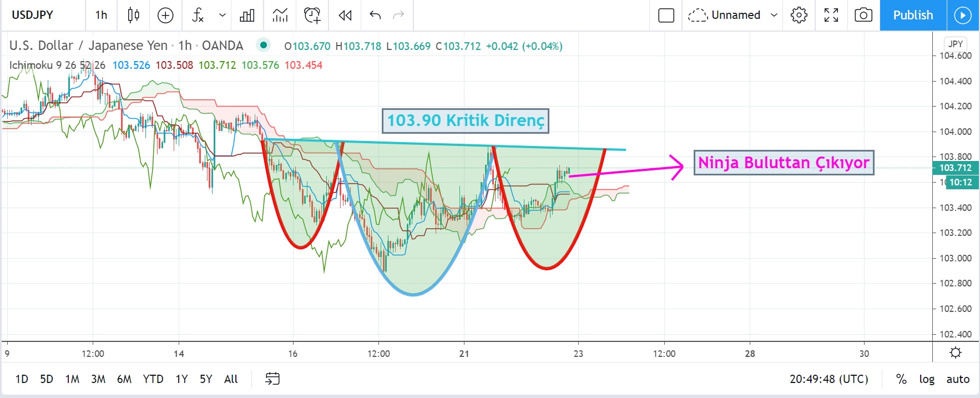The image size is (980, 398).
Task: Open the financials bar chart icon
Action: tap(247, 15)
